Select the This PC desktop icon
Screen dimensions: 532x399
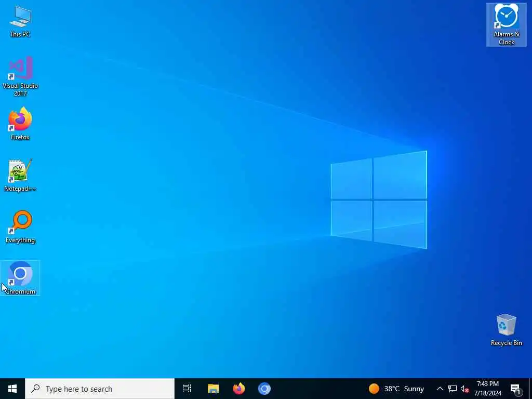[20, 21]
